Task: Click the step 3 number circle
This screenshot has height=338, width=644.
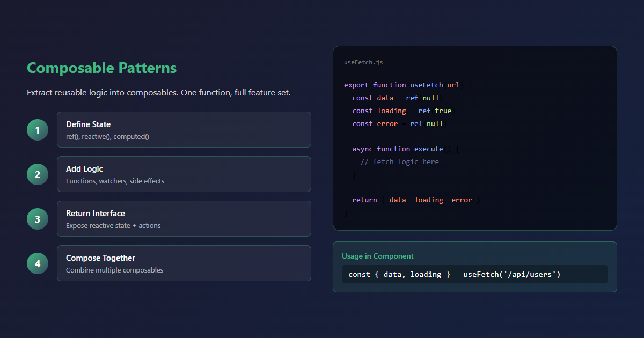Action: tap(38, 219)
